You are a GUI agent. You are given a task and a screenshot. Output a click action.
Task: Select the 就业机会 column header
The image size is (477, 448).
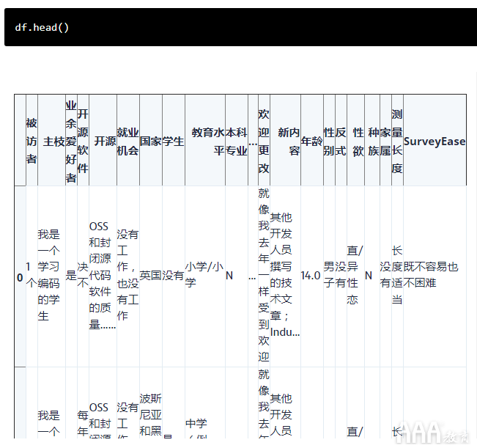(128, 141)
